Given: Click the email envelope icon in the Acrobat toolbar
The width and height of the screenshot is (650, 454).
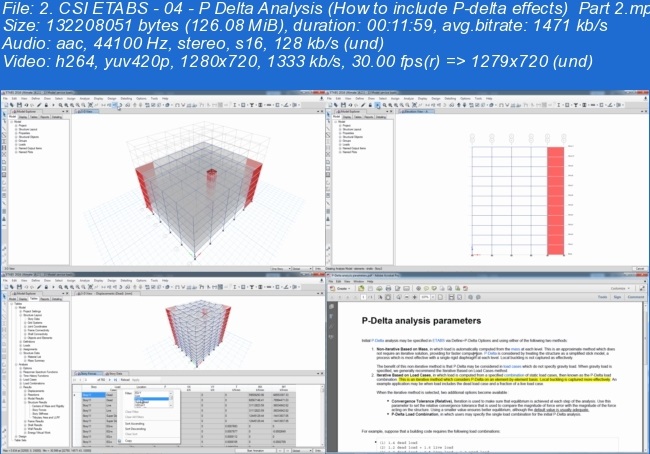Looking at the screenshot, I should [x=406, y=289].
